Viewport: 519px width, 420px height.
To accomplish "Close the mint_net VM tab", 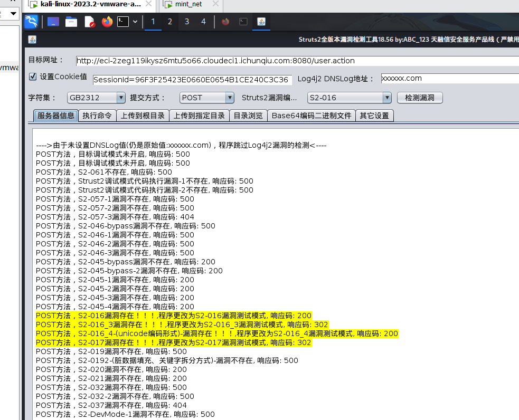I will 215,4.
